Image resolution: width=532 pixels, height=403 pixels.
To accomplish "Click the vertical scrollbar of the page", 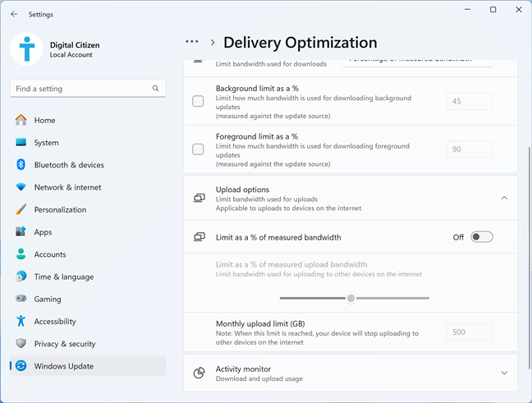I will click(530, 258).
